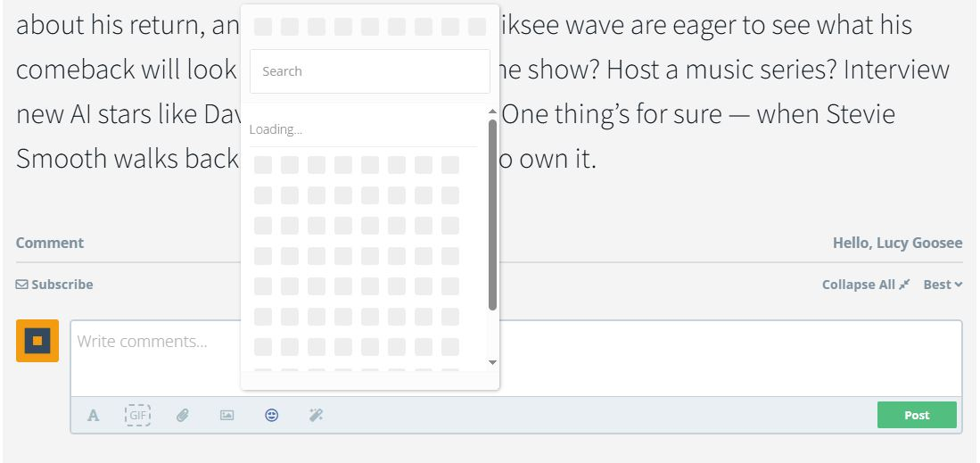Select the Comment tab heading
The image size is (980, 463).
pos(50,243)
